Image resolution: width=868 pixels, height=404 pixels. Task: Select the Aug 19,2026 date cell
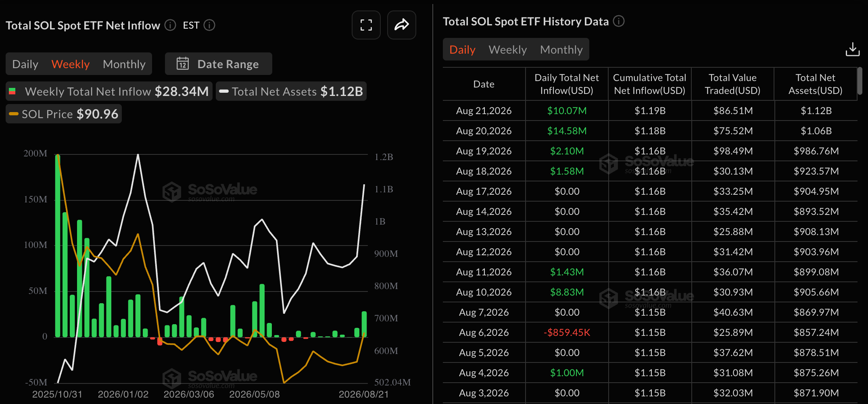point(484,151)
